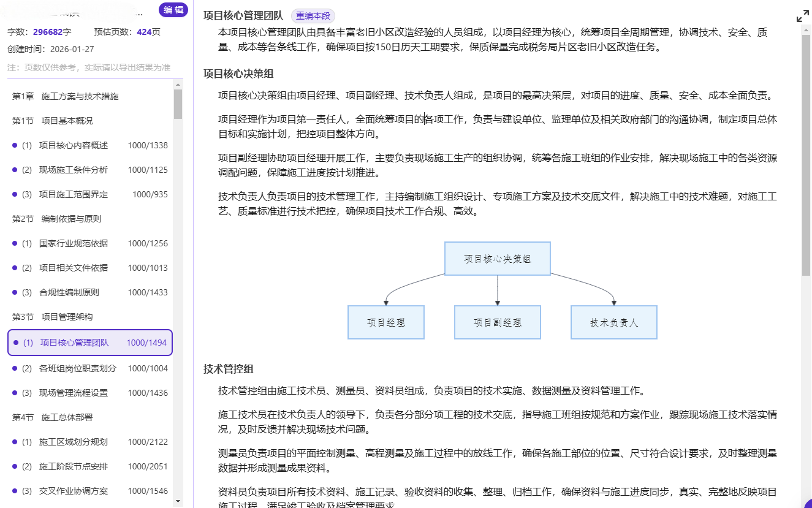Click the document's vertical scrollbar thumb
Viewport: 812px width, 508px height.
point(806,155)
